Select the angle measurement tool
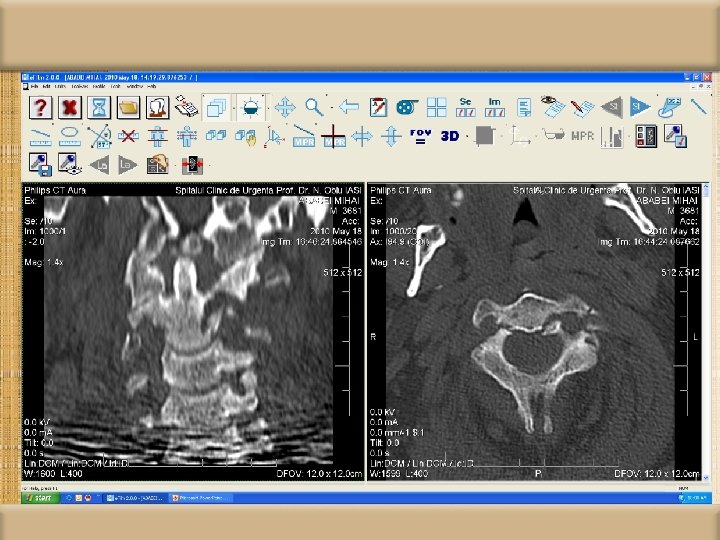The image size is (720, 540). coord(99,136)
